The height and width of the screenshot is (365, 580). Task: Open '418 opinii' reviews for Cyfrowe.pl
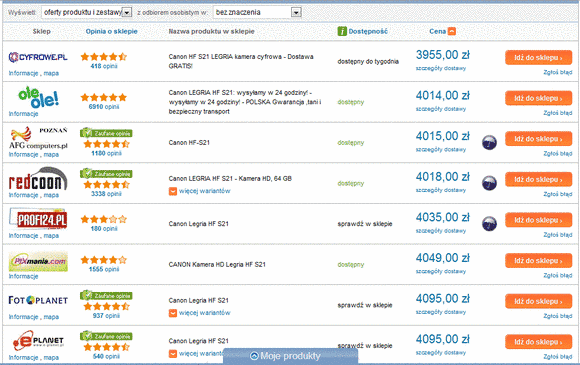(x=104, y=66)
